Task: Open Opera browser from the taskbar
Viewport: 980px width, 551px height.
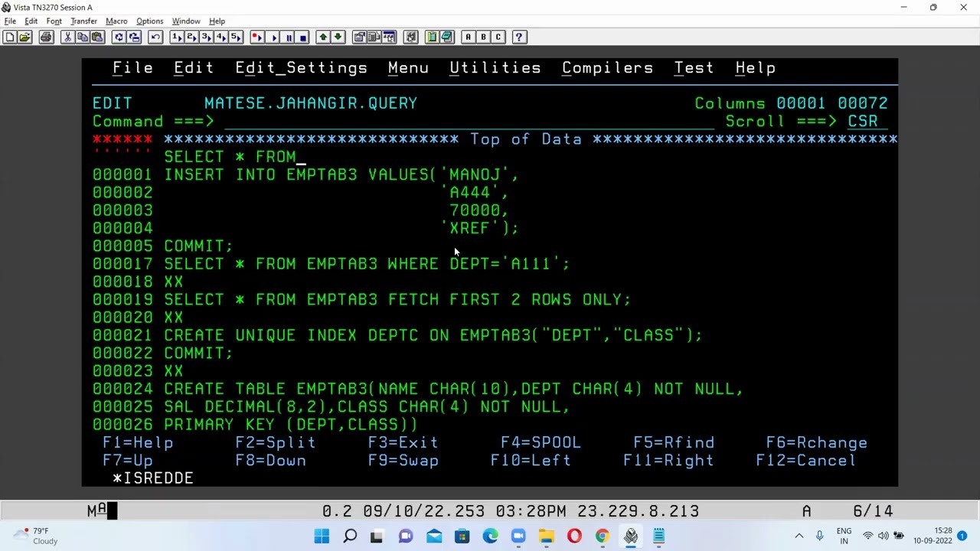Action: click(574, 536)
